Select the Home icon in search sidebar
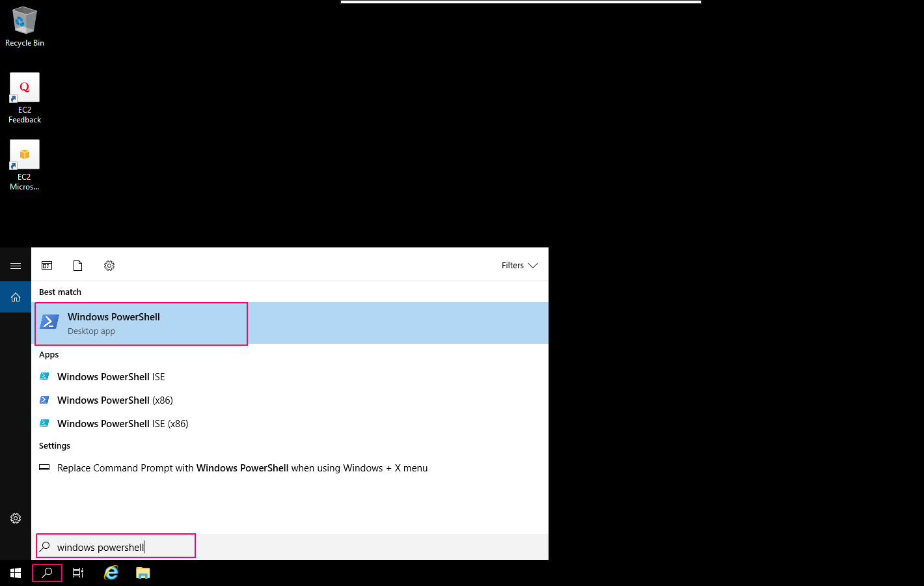924x586 pixels. (16, 297)
